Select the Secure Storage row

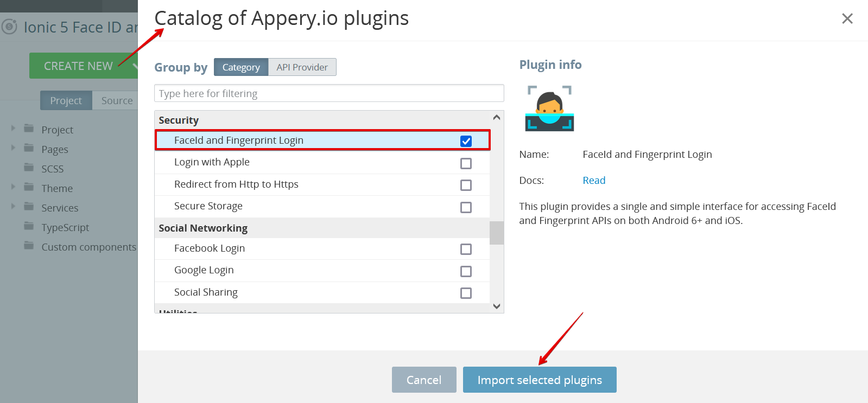[322, 207]
